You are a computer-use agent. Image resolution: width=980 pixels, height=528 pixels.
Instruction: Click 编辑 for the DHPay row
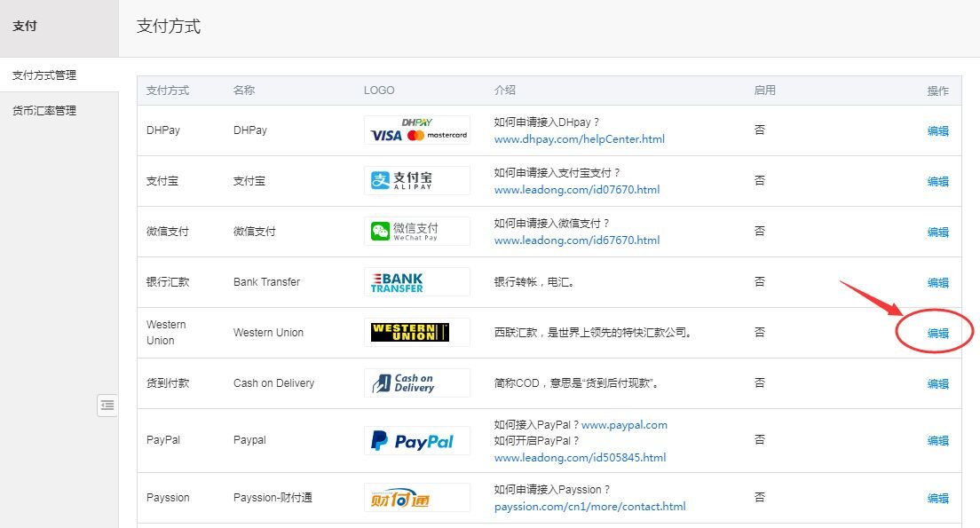click(x=937, y=131)
